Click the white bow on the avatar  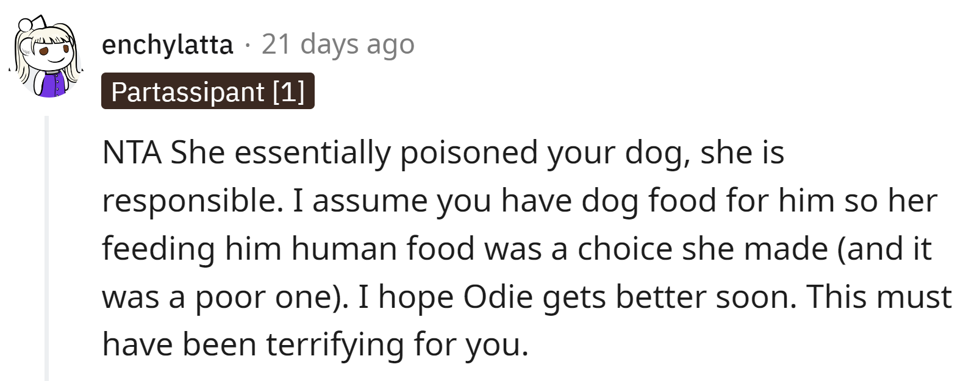click(30, 26)
